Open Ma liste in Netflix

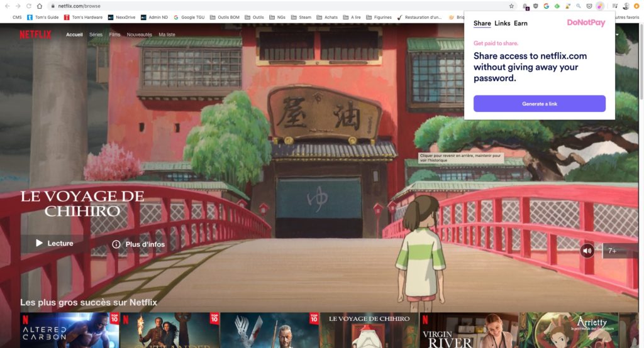[x=167, y=35]
